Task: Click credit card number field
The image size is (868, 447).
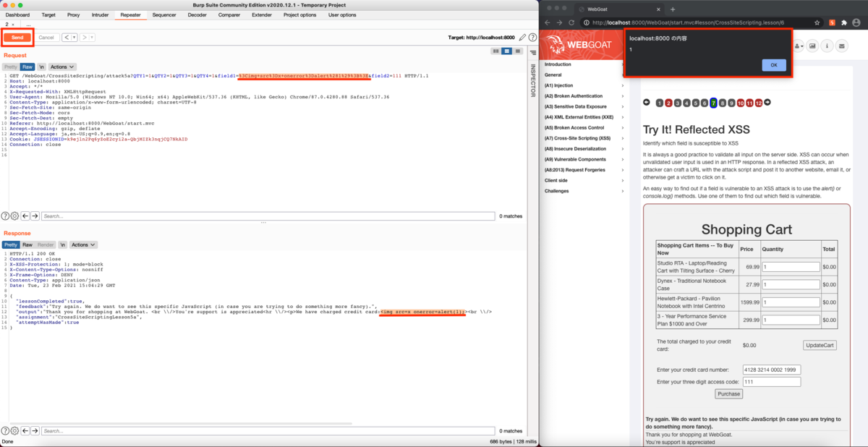Action: (x=772, y=370)
